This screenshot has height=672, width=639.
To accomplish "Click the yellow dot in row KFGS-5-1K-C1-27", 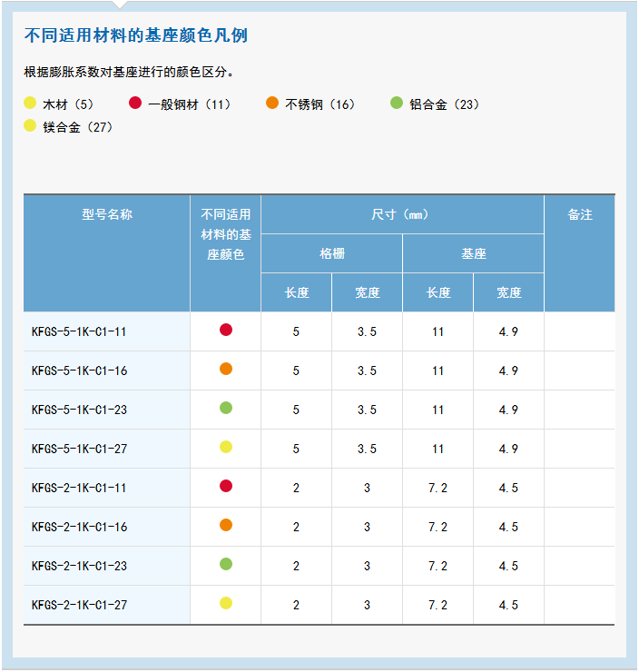I will pyautogui.click(x=226, y=447).
